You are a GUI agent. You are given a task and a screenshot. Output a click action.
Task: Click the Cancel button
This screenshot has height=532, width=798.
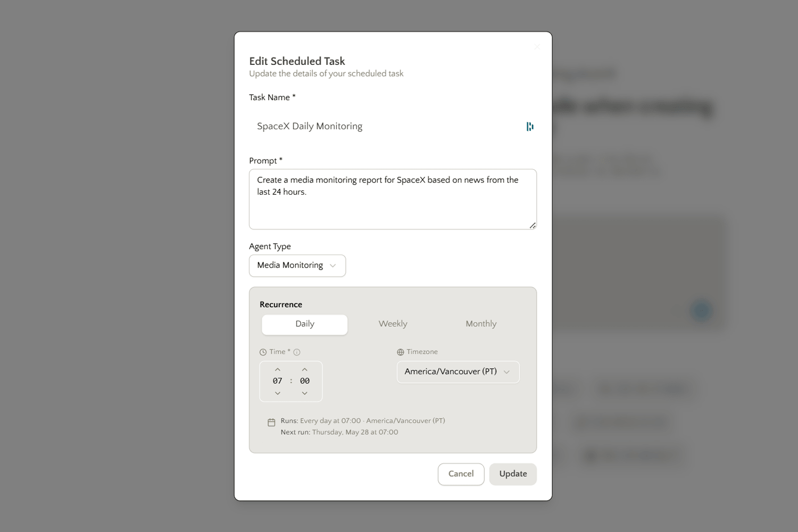pos(461,474)
